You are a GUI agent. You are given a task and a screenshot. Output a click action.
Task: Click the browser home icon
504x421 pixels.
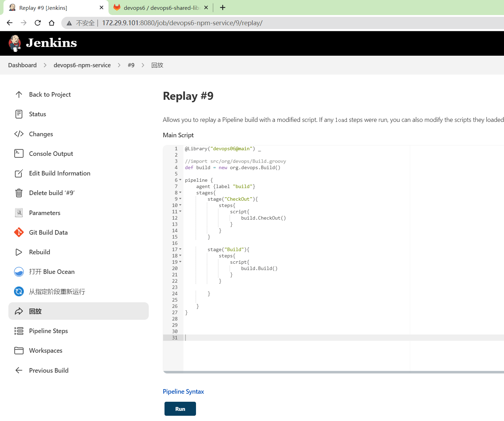(x=51, y=23)
